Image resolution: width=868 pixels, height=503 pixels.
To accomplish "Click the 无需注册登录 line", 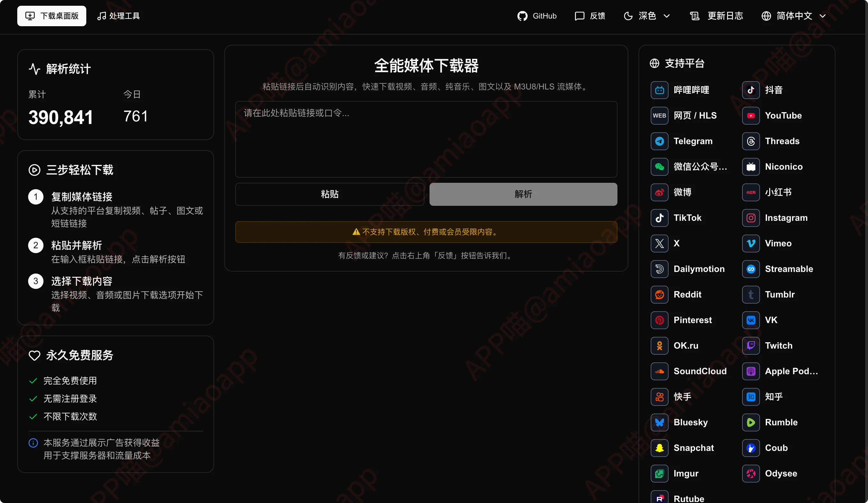I will 70,399.
